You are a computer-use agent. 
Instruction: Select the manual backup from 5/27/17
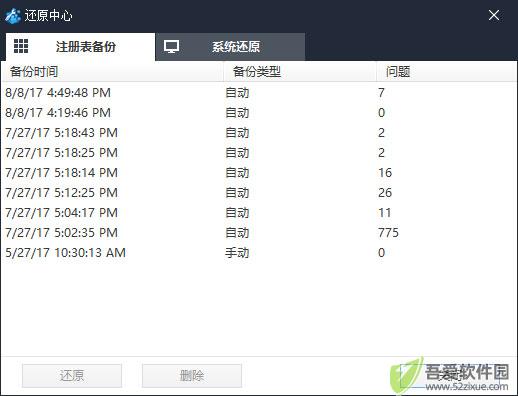coord(259,253)
